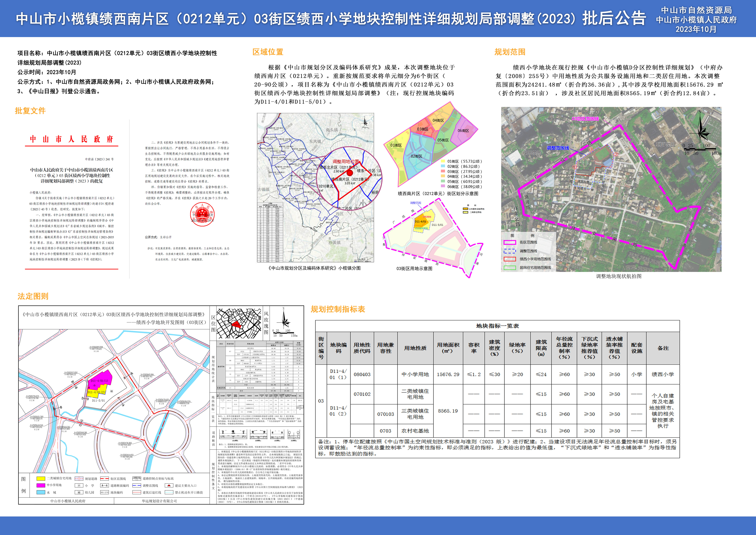Click the 建议主要出入口 red triangle legend symbol
The height and width of the screenshot is (535, 756).
[169, 486]
